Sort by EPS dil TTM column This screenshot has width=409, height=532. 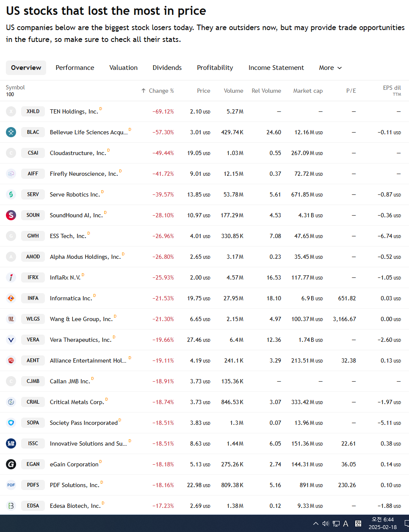(x=392, y=90)
